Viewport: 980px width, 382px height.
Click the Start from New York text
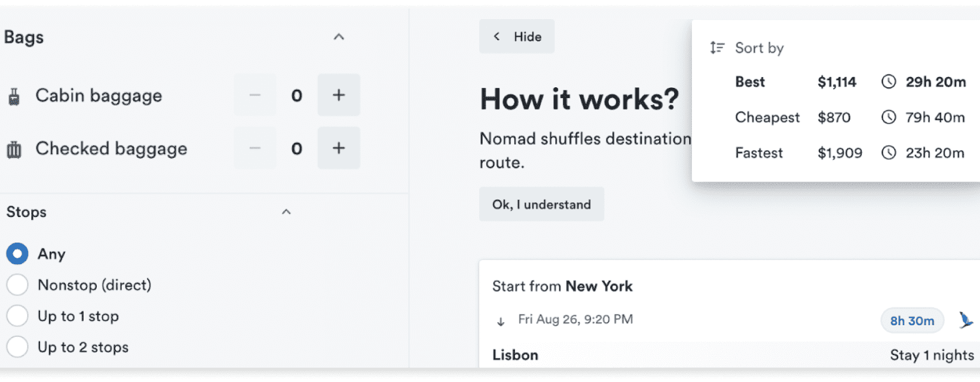tap(562, 286)
